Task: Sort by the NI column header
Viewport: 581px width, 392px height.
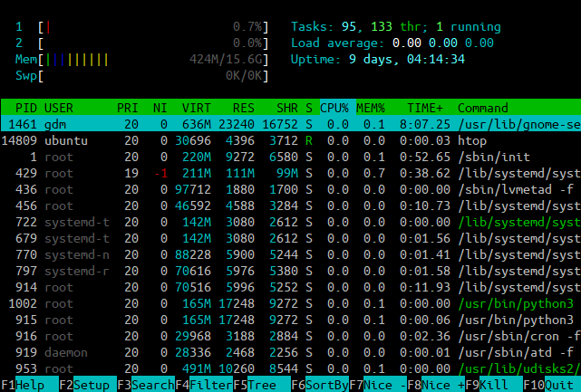Action: pos(160,108)
